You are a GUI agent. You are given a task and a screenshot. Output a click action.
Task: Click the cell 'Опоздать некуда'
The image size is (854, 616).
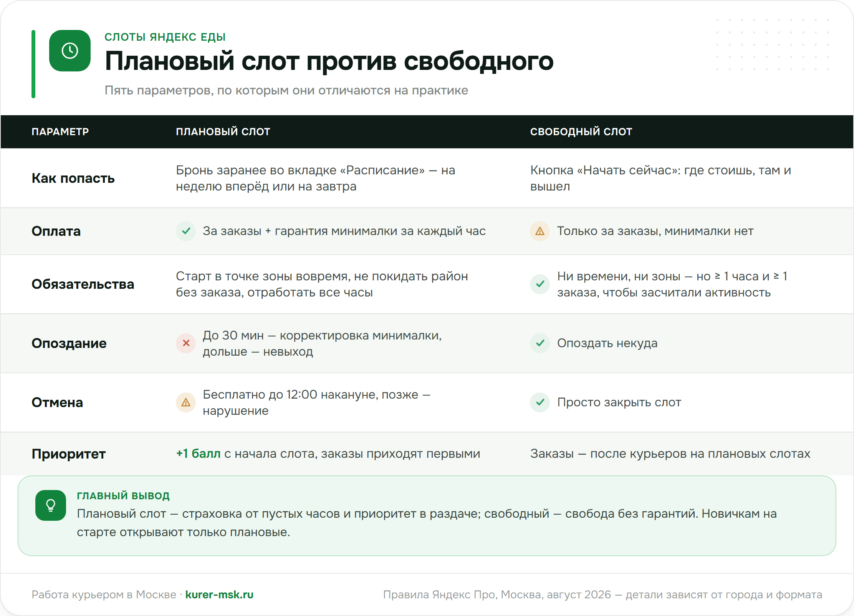[x=607, y=343]
